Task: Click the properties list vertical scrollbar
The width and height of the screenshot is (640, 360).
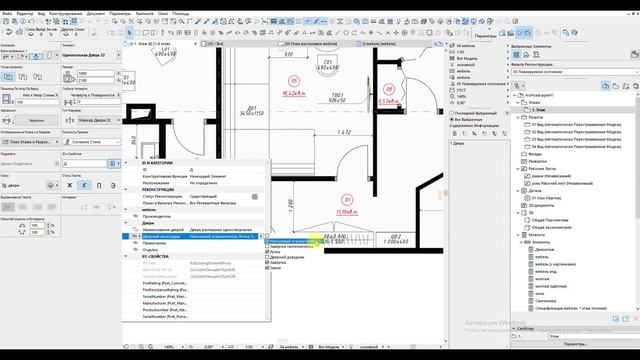Action: click(x=268, y=240)
